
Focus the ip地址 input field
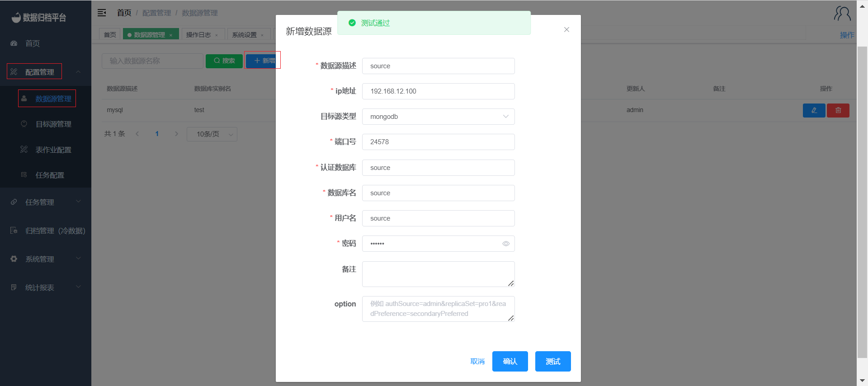(438, 91)
